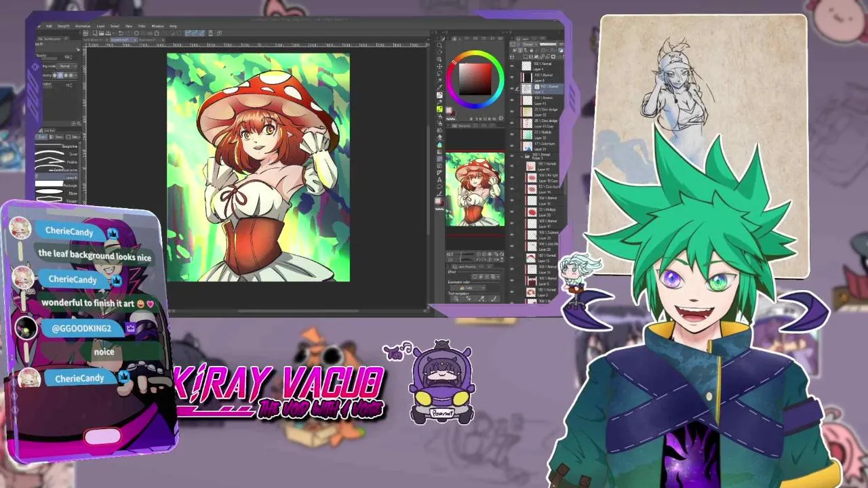Click the zoom-in icon in Navigator controls
Viewport: 868px width, 488px height.
pos(484,254)
